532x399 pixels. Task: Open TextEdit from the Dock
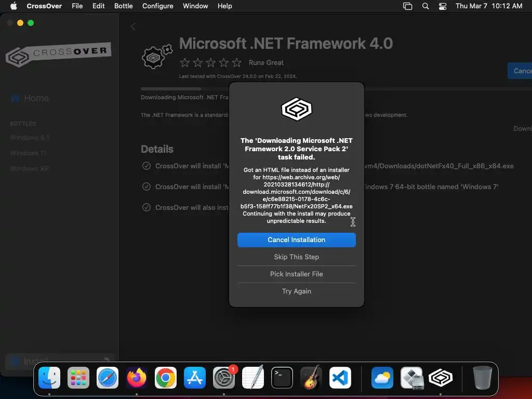(x=253, y=378)
